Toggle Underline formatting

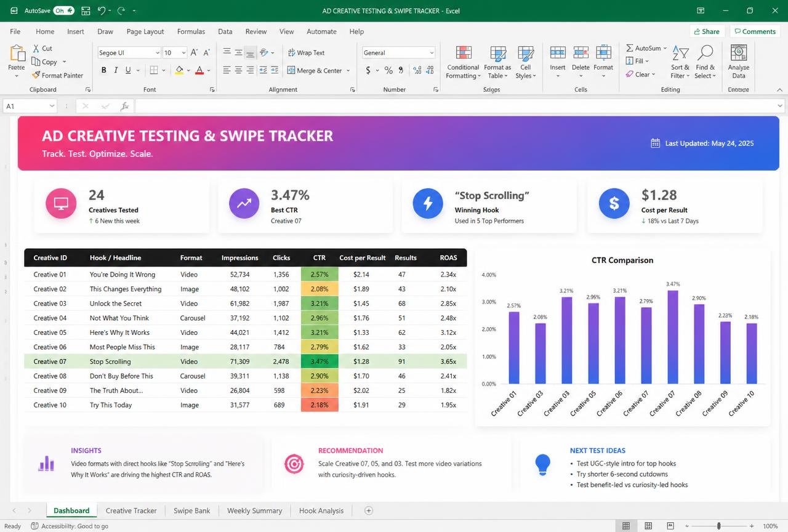(x=128, y=70)
